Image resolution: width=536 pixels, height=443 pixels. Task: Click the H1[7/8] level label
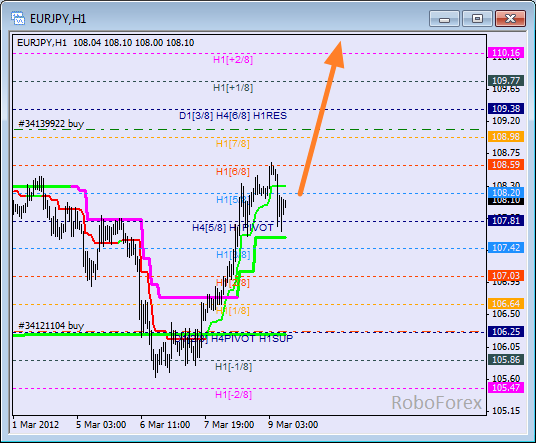232,144
